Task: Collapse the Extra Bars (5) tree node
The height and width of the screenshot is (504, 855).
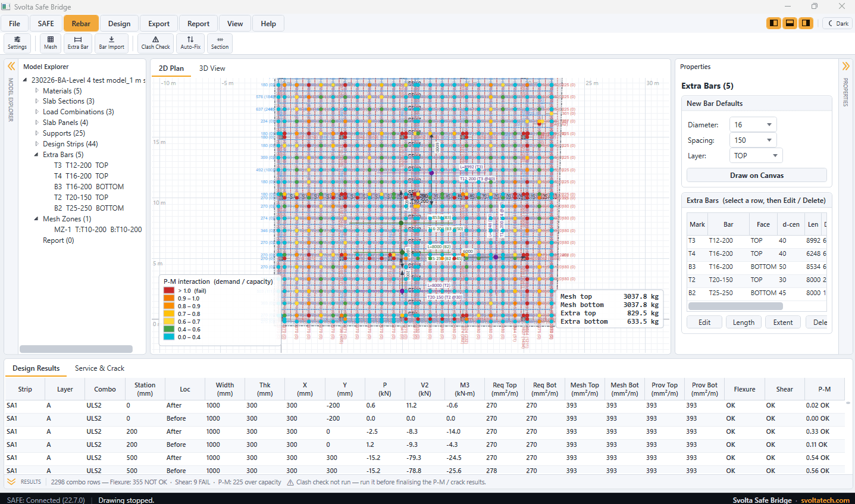Action: pyautogui.click(x=36, y=155)
